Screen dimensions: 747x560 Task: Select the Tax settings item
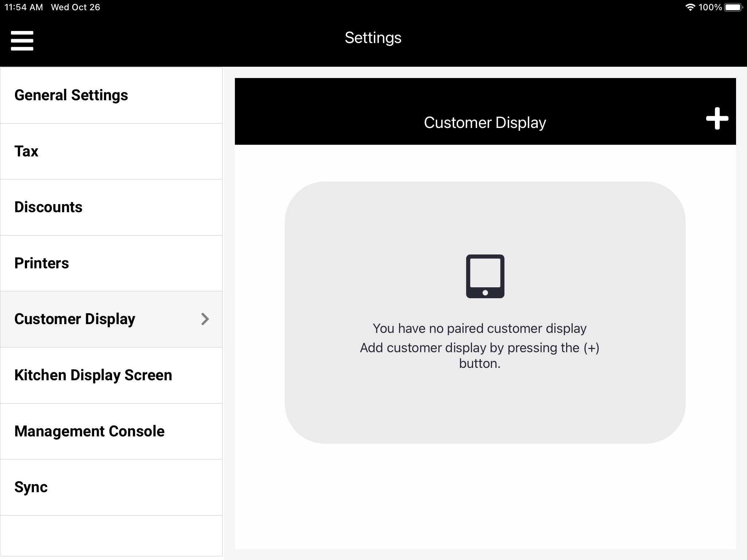[26, 151]
